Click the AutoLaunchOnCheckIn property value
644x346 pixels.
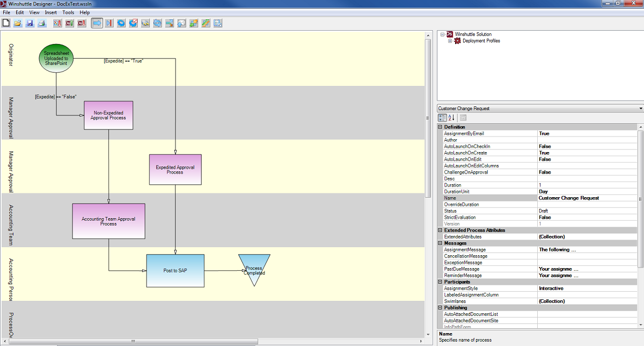(x=588, y=146)
